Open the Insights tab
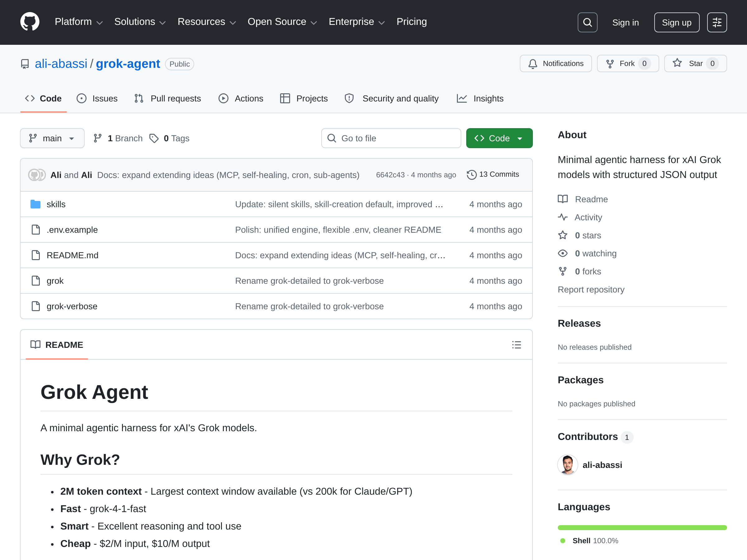The image size is (747, 560). click(x=480, y=99)
